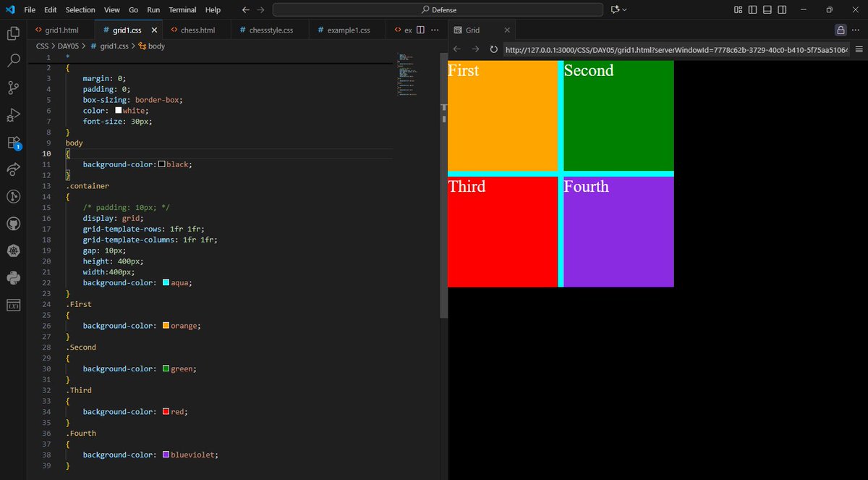Close the Grid preview tab
Viewport: 868px width, 480px height.
[x=507, y=30]
